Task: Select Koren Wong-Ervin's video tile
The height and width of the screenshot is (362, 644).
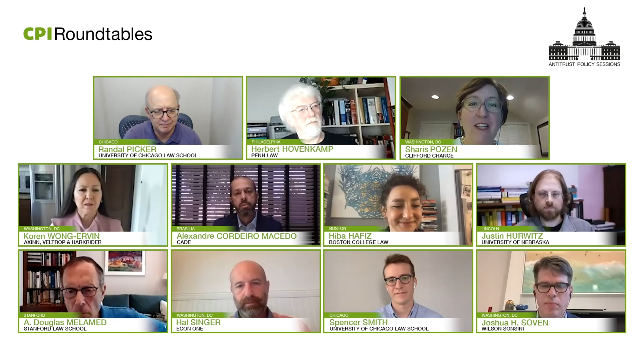Action: click(x=93, y=205)
